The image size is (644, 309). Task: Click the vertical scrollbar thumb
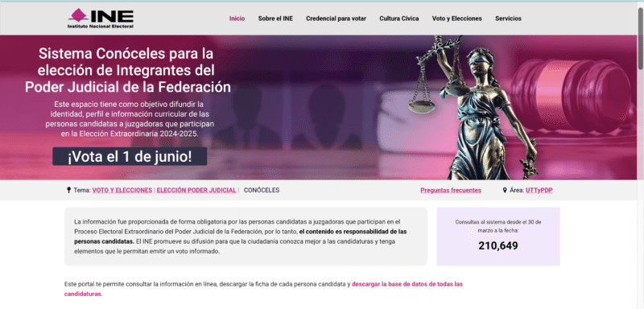tap(640, 39)
